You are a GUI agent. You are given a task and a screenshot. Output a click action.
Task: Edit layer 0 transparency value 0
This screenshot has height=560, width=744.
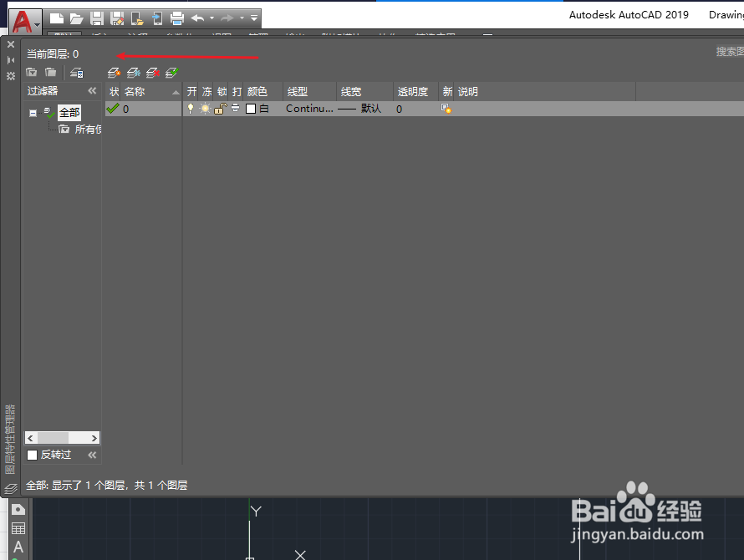tap(399, 109)
